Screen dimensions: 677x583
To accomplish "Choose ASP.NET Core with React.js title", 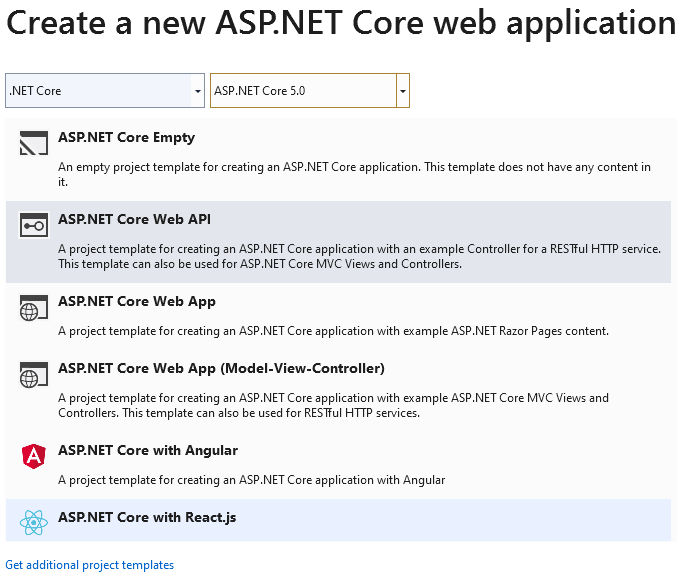I will (147, 517).
